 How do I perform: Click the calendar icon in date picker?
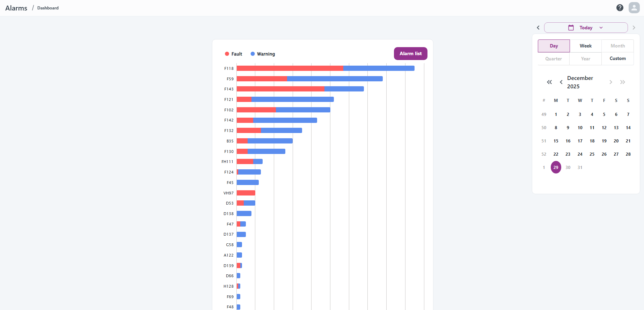(571, 28)
